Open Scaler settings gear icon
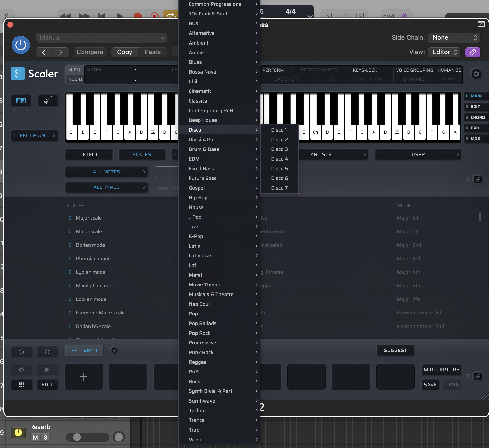The width and height of the screenshot is (489, 448). click(476, 74)
